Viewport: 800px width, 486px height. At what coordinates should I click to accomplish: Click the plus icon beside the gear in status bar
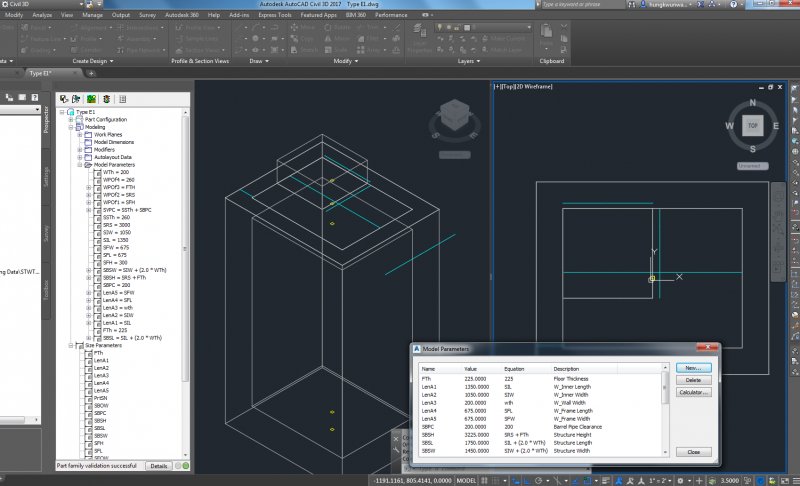click(x=699, y=480)
